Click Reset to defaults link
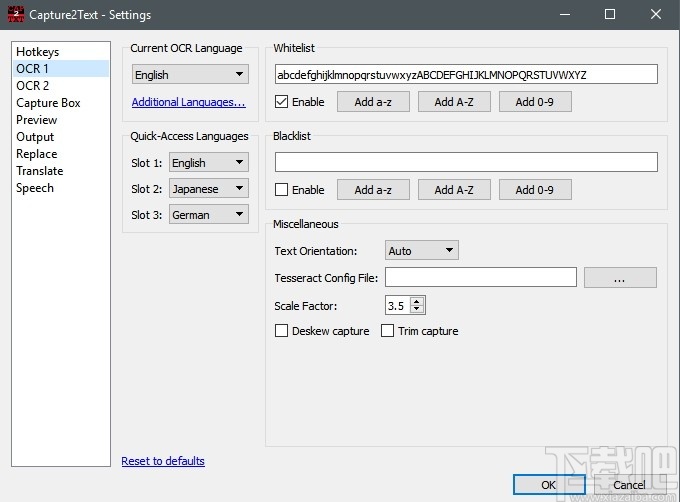Viewport: 680px width, 502px height. (163, 461)
